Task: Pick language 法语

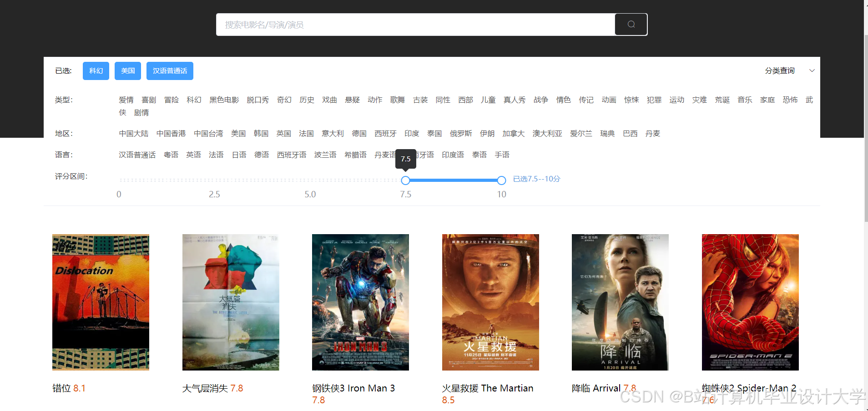Action: click(216, 155)
